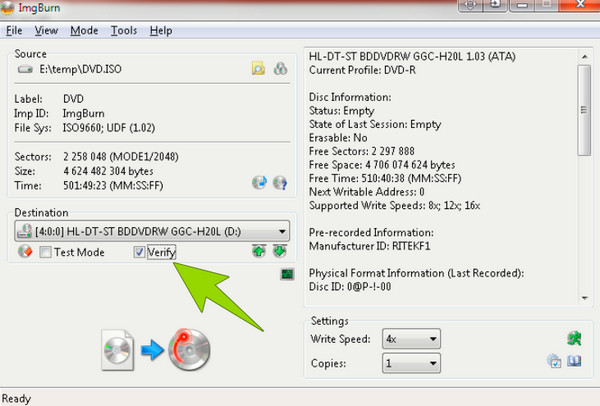Open the Copies dropdown showing 1
Viewport: 600px width, 406px height.
tap(411, 363)
